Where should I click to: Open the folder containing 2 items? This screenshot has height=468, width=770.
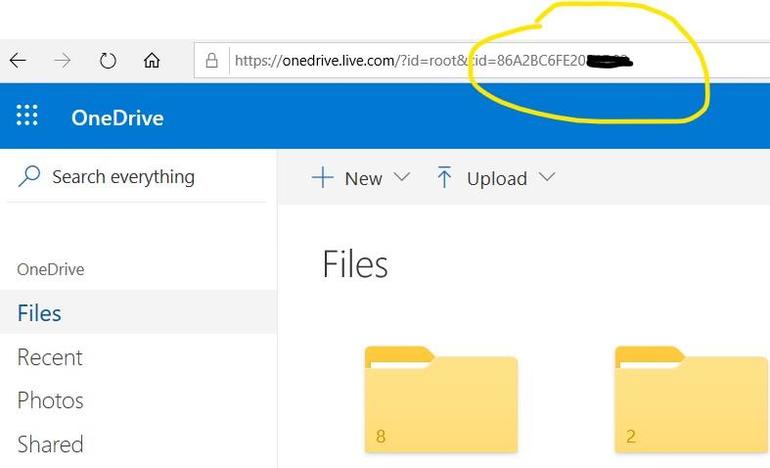(691, 399)
